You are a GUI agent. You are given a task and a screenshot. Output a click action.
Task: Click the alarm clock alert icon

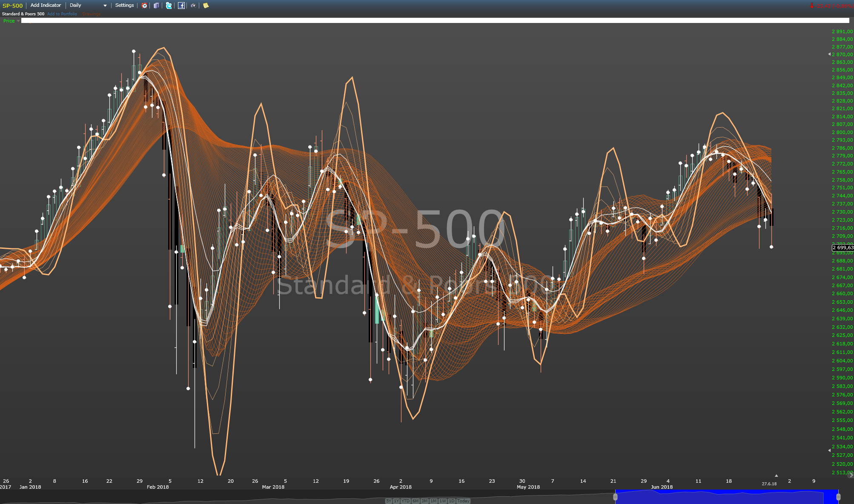(x=144, y=6)
